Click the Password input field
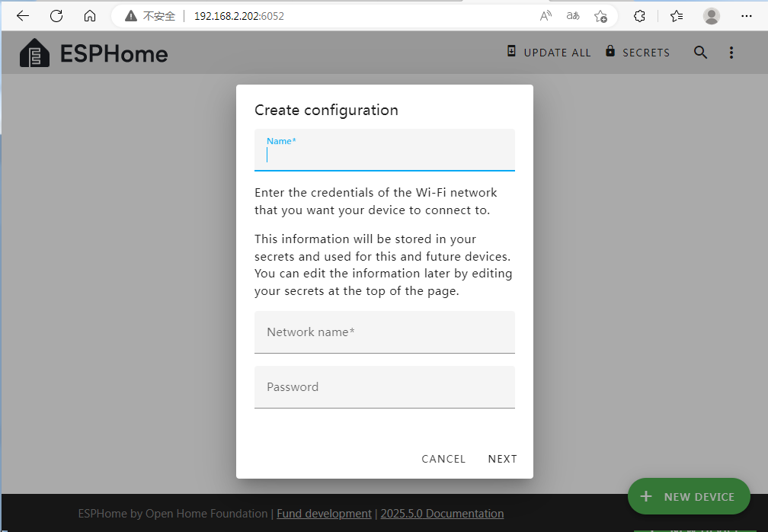The width and height of the screenshot is (768, 532). coord(384,387)
